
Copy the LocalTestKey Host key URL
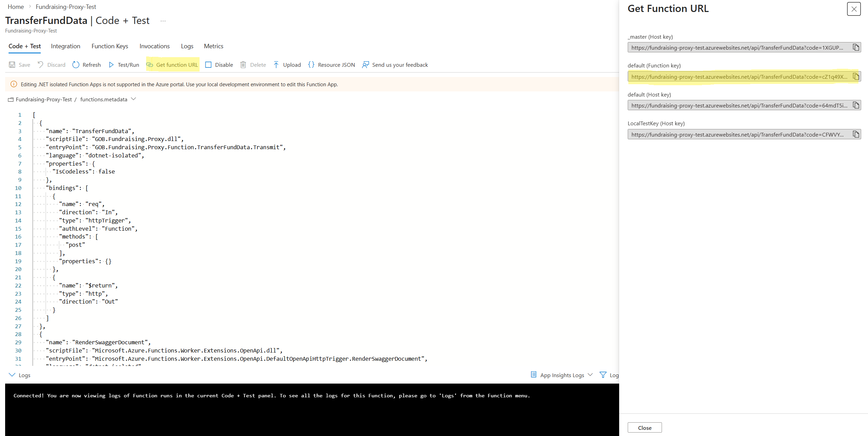click(856, 134)
